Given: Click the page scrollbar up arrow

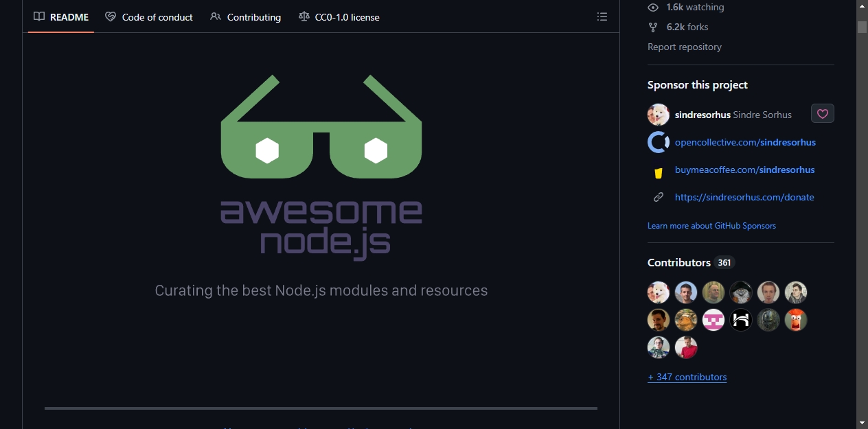Looking at the screenshot, I should [862, 5].
